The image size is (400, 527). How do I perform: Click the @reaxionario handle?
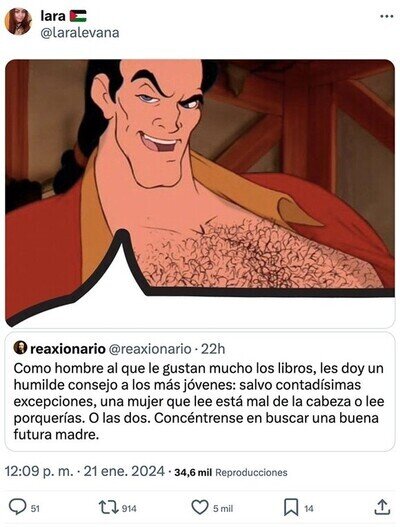pyautogui.click(x=151, y=349)
